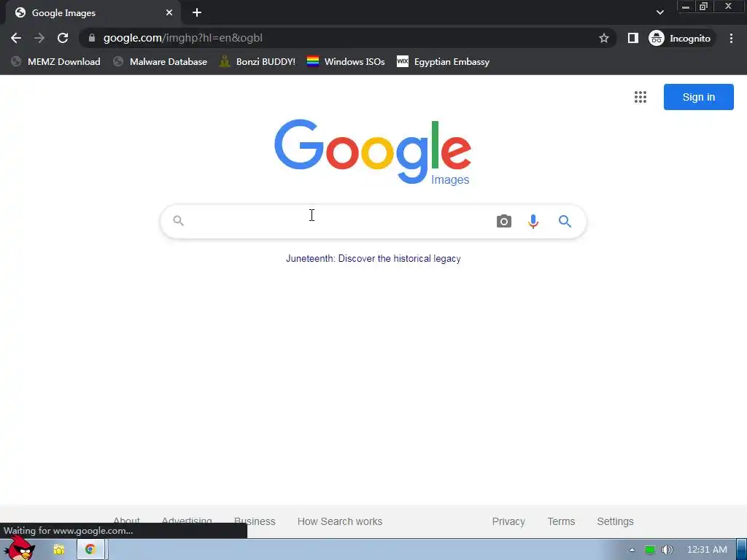Screen dimensions: 747x560
Task: Open the MEMZ Download bookmark
Action: coord(55,62)
